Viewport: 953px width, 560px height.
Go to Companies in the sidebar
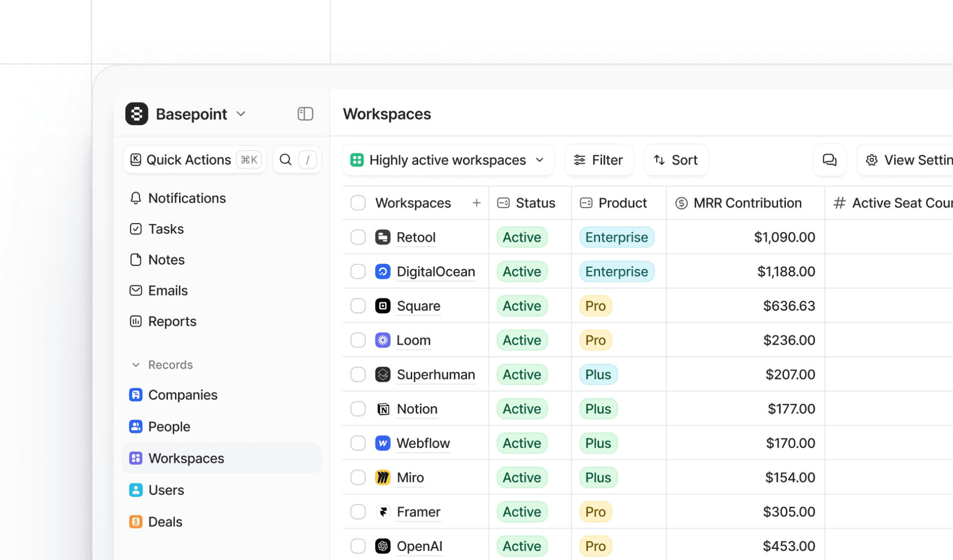182,395
